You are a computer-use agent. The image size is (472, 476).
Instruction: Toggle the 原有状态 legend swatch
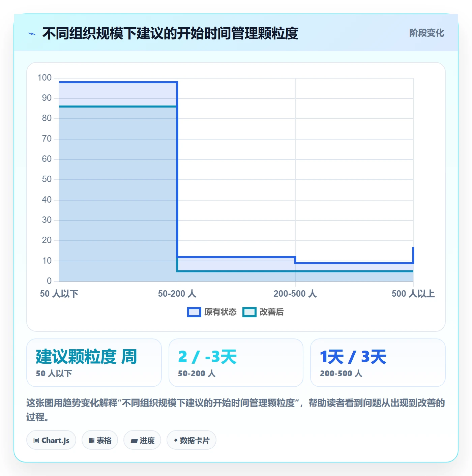pos(194,312)
